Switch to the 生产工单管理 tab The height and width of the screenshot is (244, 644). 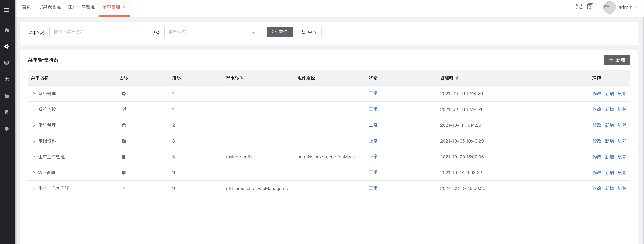tap(82, 7)
